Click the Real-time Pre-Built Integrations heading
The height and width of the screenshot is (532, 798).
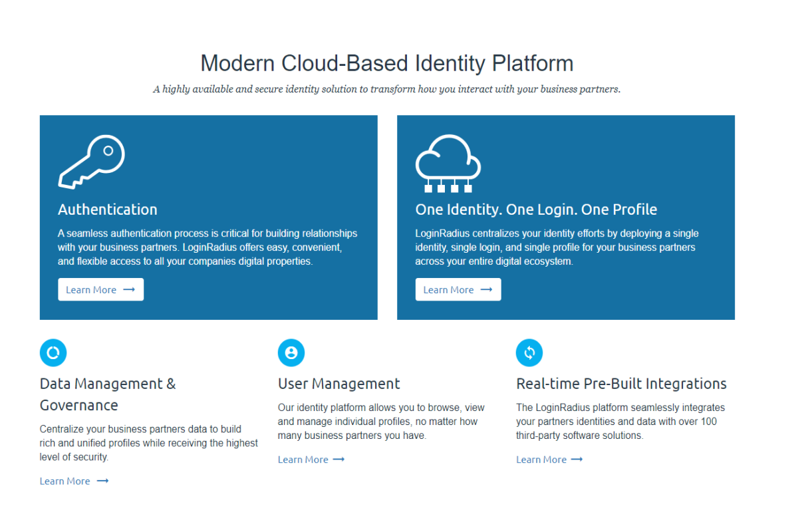click(621, 384)
